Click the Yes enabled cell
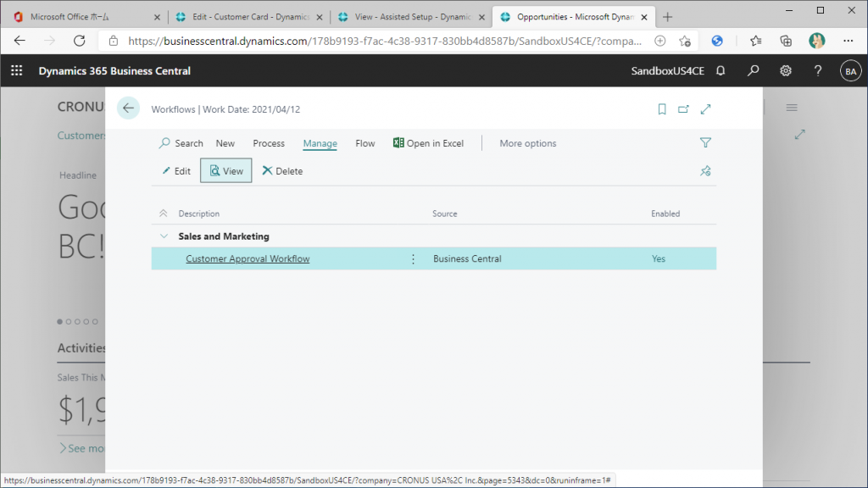 click(658, 259)
